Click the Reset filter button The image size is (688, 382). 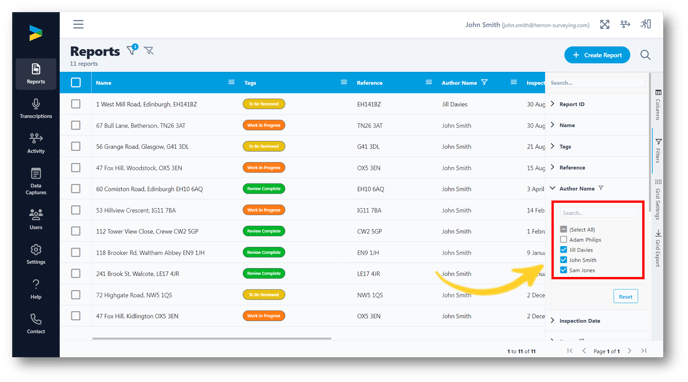tap(625, 296)
